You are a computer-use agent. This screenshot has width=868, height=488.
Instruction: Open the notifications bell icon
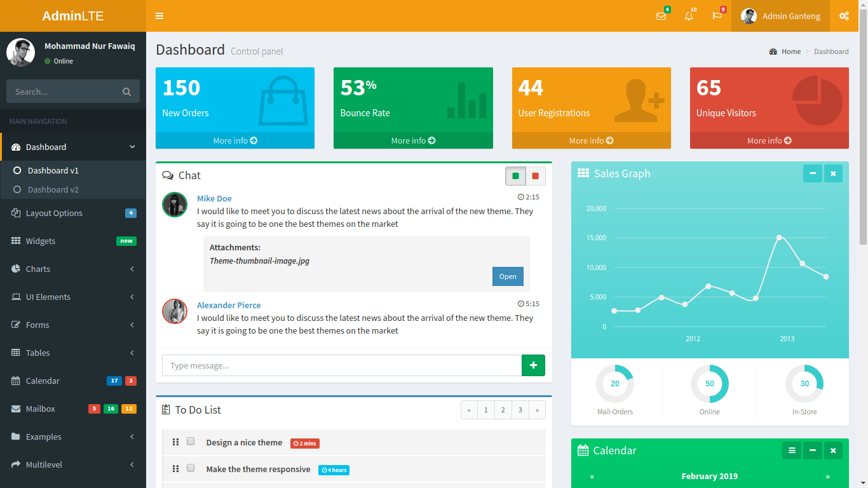point(689,16)
